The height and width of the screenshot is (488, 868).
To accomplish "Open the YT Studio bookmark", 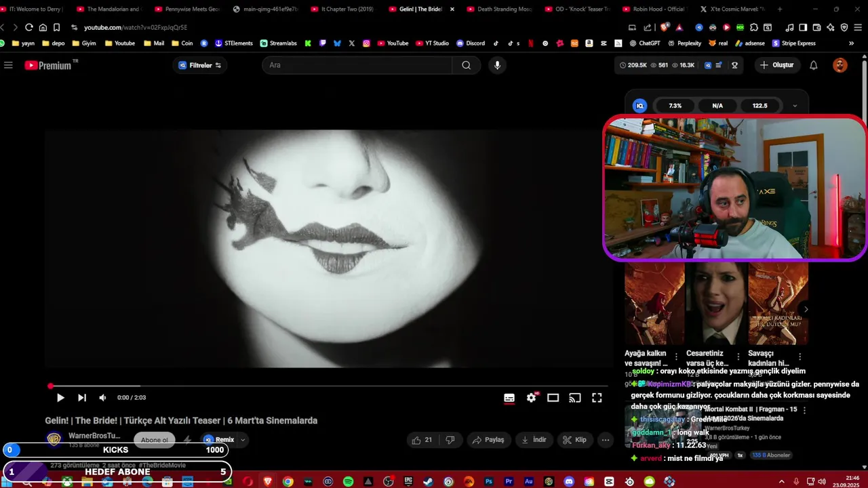I will coord(431,43).
